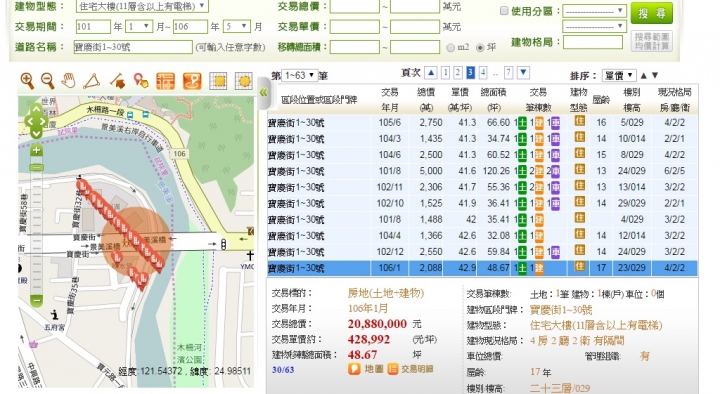The image size is (720, 394).
Task: Click the 搜尋範圍均價計算 button
Action: [x=652, y=41]
